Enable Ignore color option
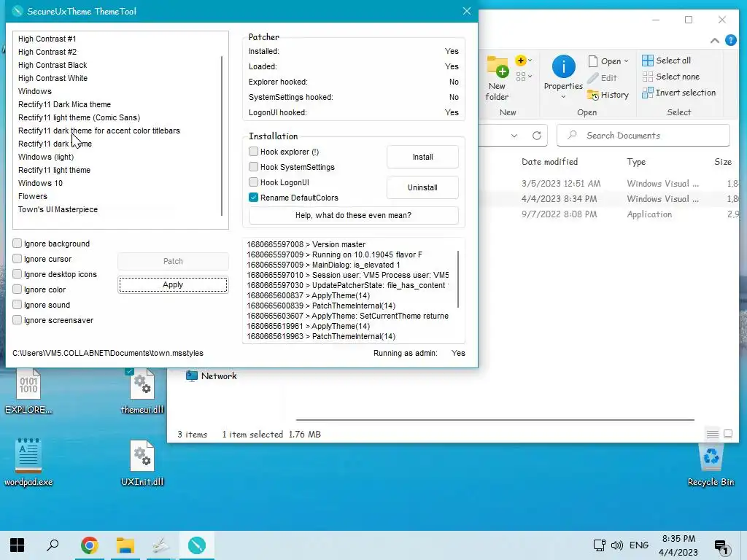This screenshot has width=747, height=560. click(18, 289)
